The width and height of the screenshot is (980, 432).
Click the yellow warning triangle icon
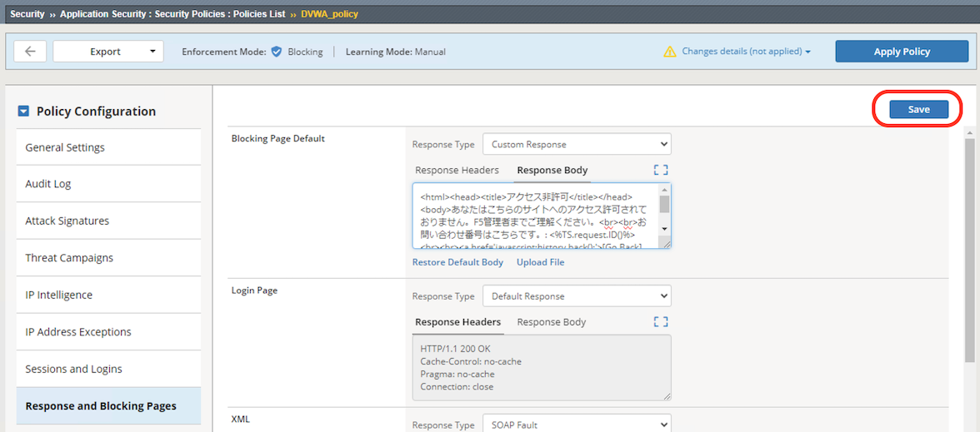669,52
